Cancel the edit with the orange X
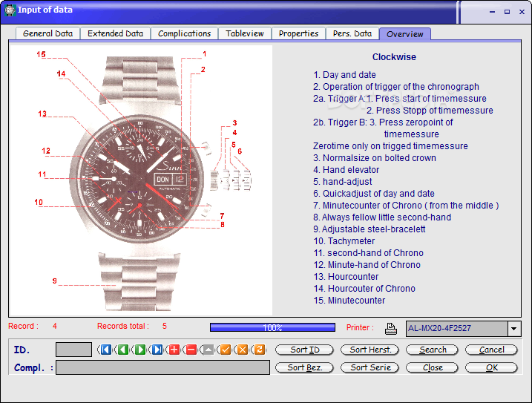 pyautogui.click(x=242, y=350)
